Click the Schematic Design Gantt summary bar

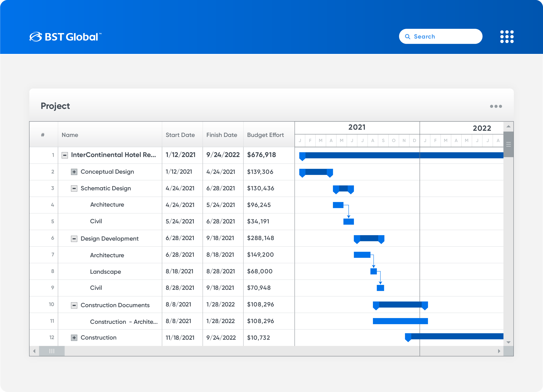tap(343, 189)
